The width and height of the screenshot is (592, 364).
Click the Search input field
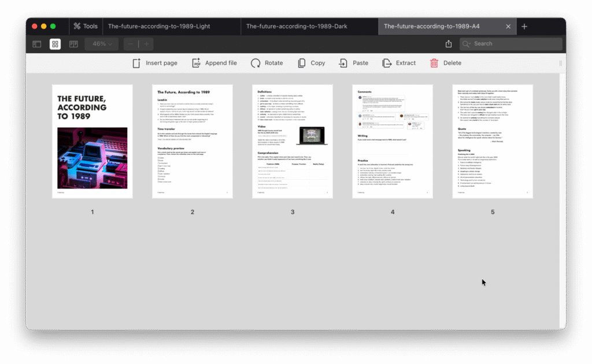pos(515,44)
